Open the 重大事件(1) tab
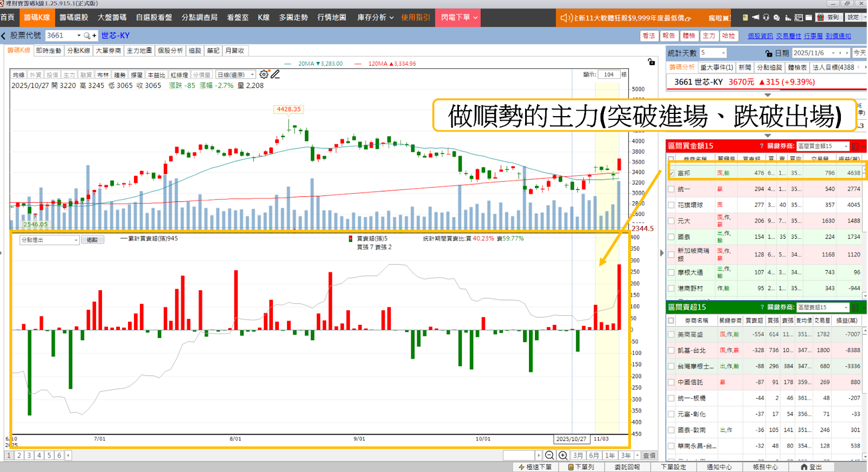This screenshot has height=472, width=868. point(717,67)
